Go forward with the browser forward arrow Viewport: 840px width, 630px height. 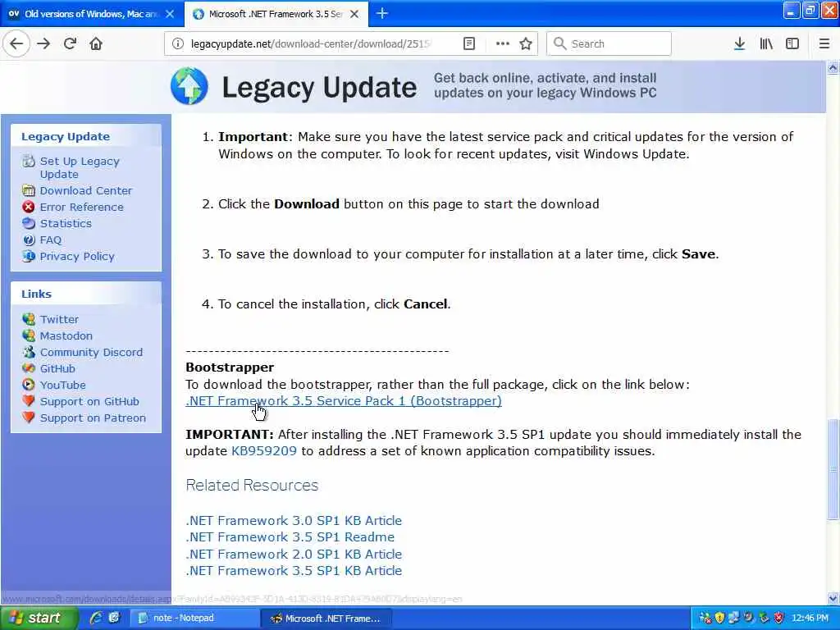pos(43,43)
